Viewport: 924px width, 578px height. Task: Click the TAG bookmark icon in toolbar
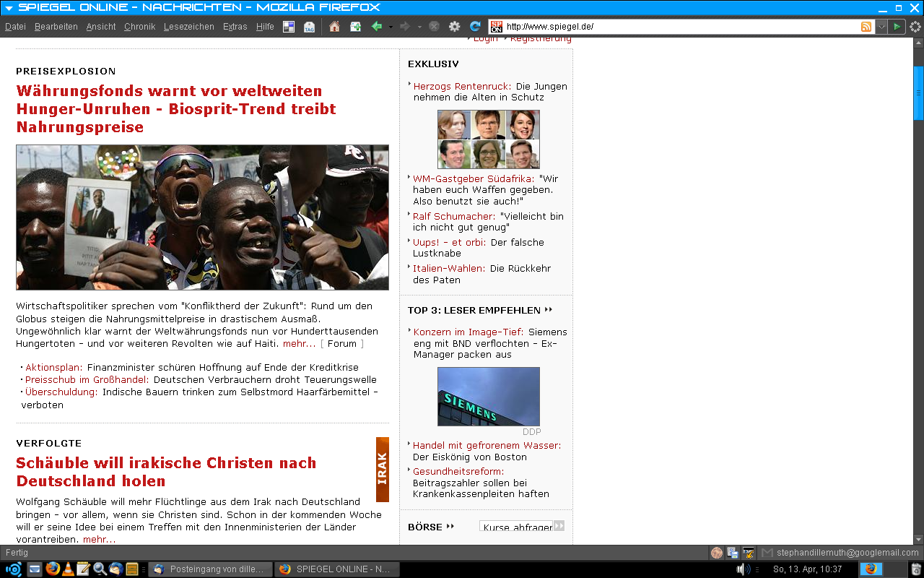(309, 27)
